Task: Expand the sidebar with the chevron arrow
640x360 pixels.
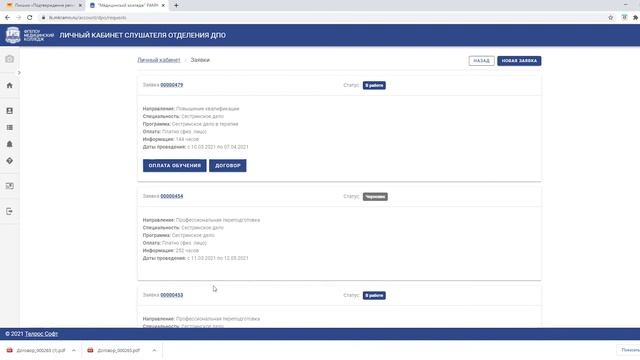Action: (19, 73)
